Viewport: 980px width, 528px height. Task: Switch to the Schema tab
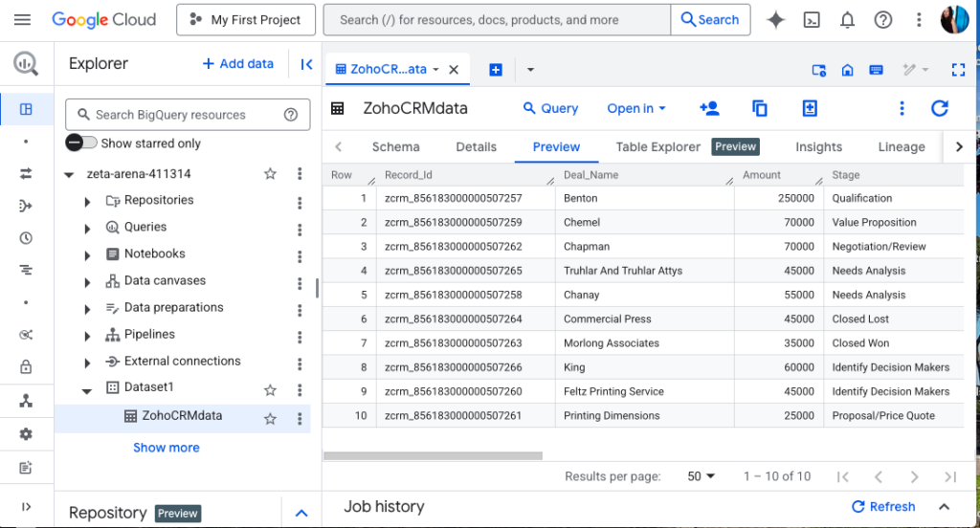tap(395, 147)
